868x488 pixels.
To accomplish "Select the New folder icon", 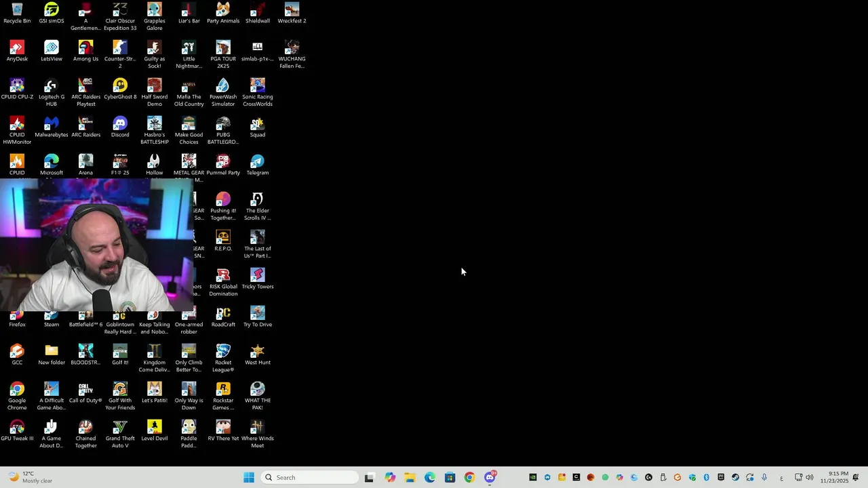I will (x=52, y=354).
